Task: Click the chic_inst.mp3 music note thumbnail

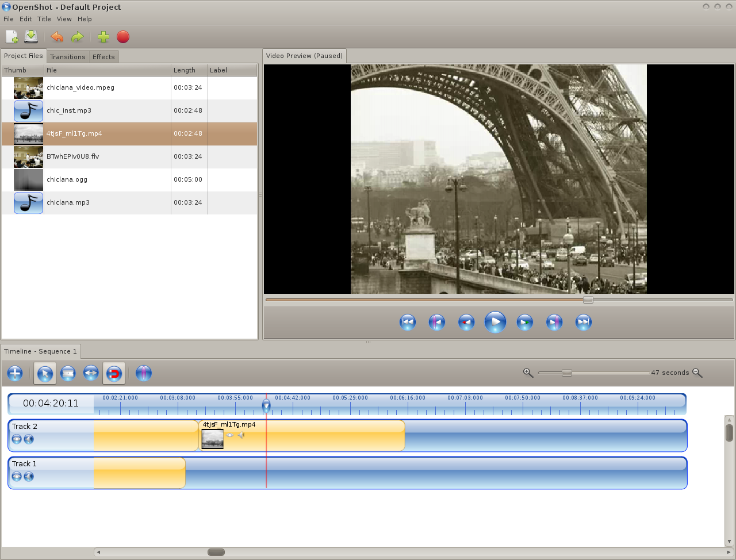Action: (x=29, y=111)
